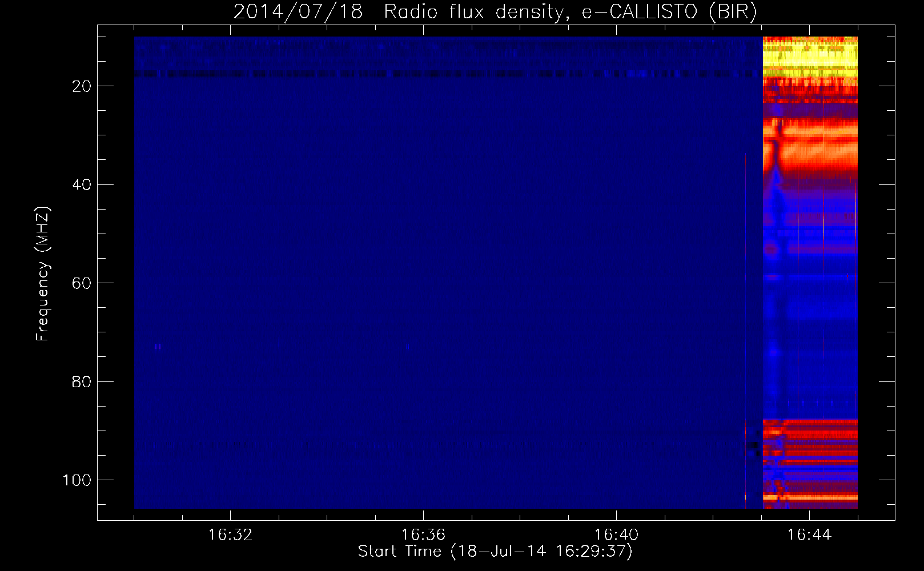
Task: Click the 16:44 time tick label
Action: 809,535
